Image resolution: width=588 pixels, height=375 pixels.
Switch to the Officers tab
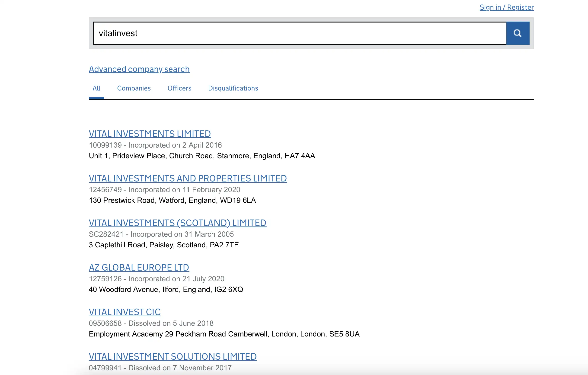tap(179, 88)
